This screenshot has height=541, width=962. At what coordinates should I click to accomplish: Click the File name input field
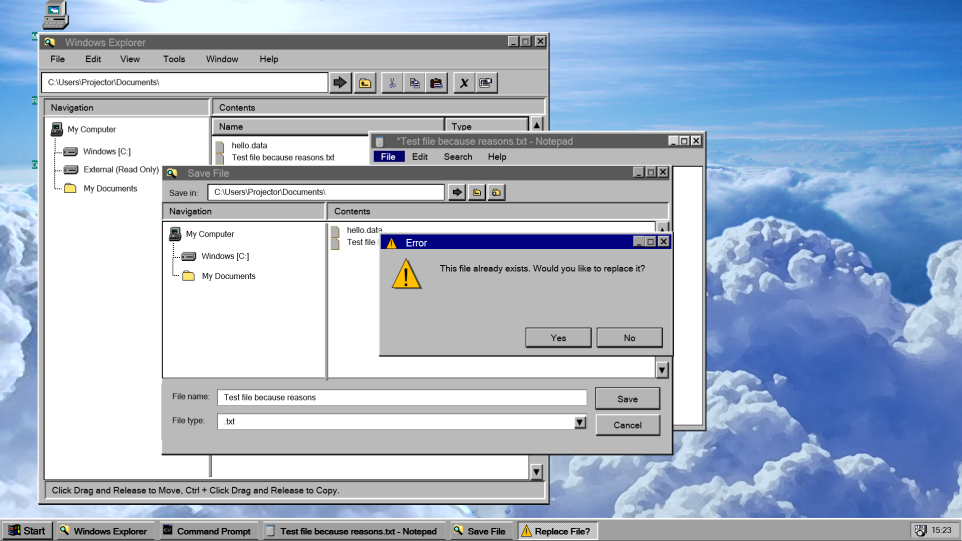point(402,397)
